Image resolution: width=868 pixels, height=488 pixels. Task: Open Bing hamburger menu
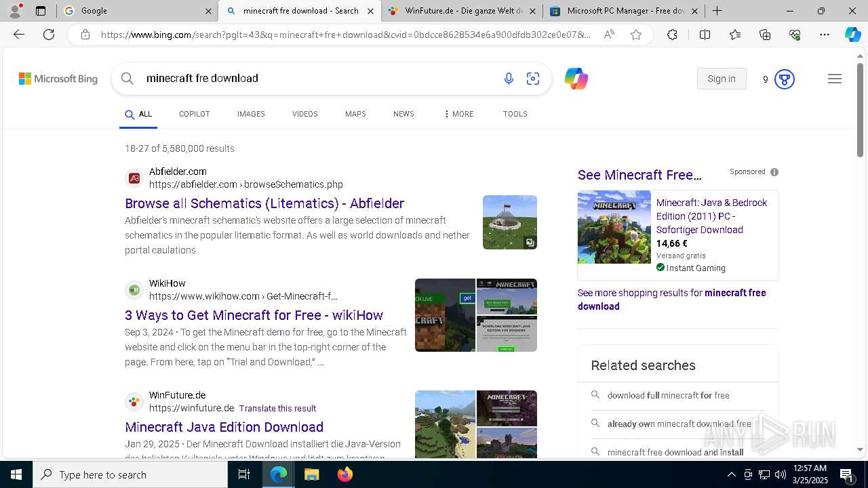835,79
